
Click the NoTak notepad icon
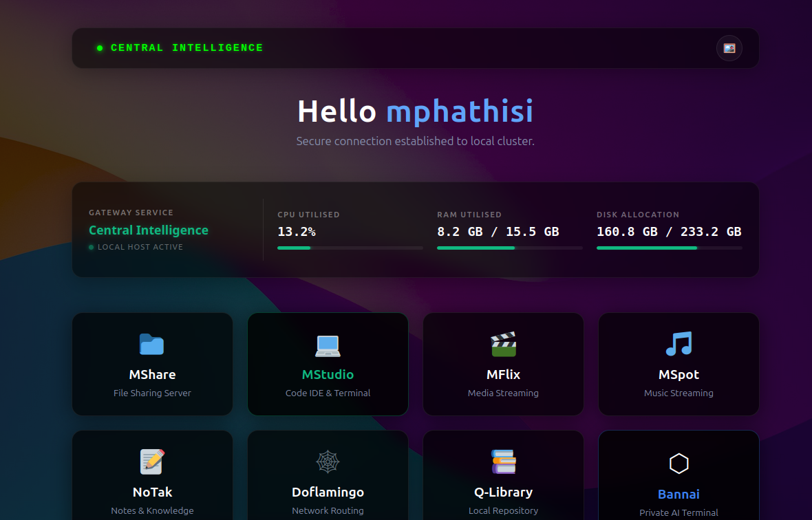152,462
